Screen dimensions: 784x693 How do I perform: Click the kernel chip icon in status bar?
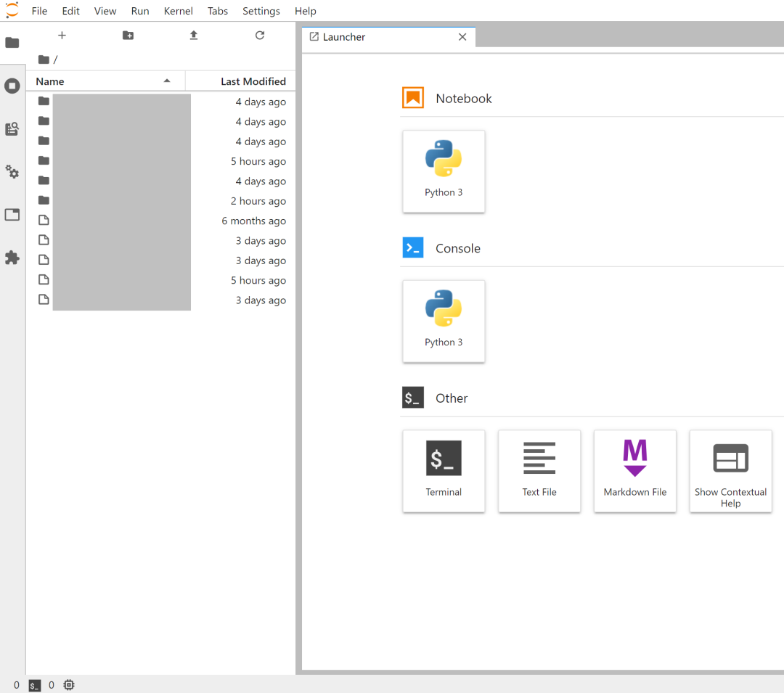coord(69,685)
